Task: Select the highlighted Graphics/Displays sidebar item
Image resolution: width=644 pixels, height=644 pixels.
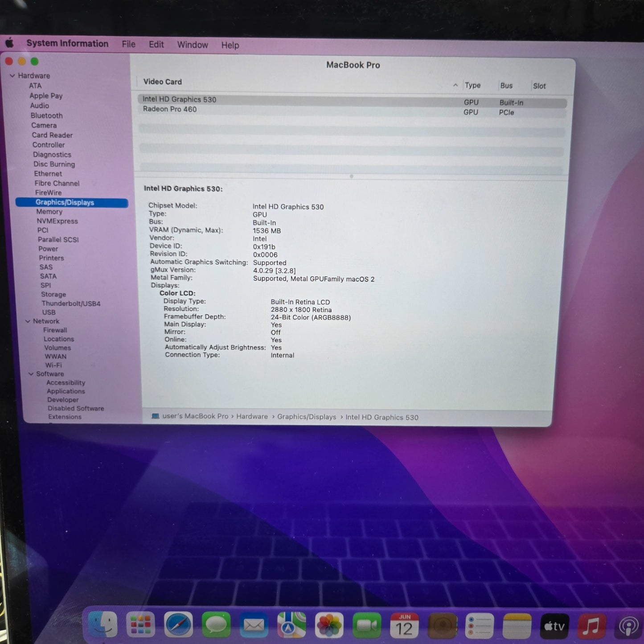Action: [x=72, y=203]
